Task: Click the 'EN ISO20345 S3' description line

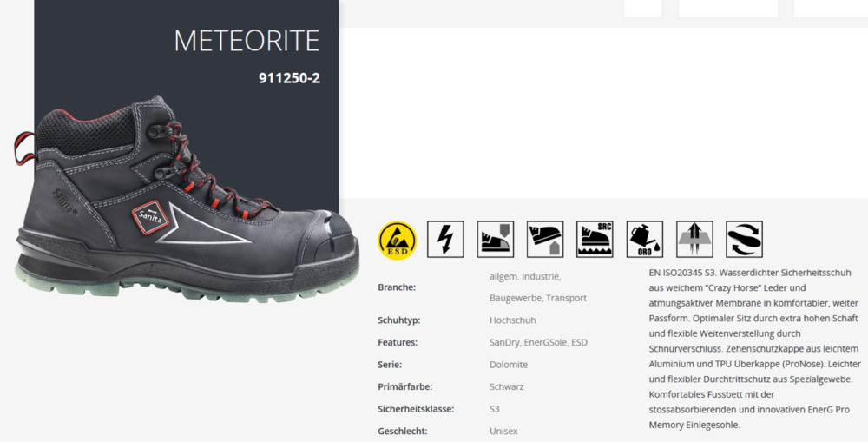Action: point(750,273)
